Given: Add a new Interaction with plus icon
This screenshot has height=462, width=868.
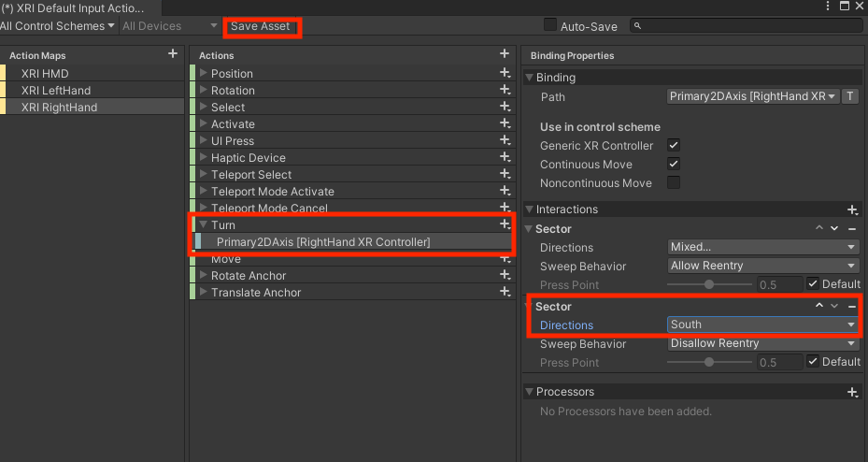Looking at the screenshot, I should [x=852, y=209].
